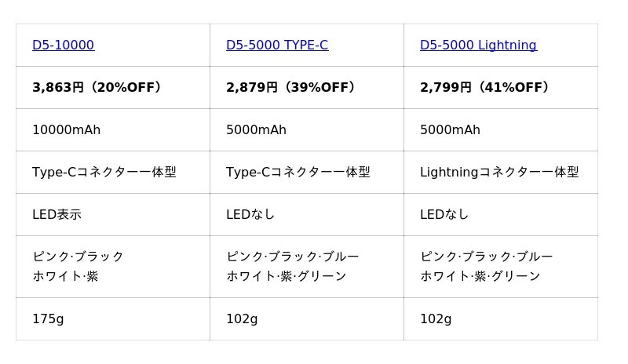Viewport: 628px width, 364px height.
Task: Click Type-Cコネクター一体型 in the D5-5000 TYPE-C column
Action: (298, 173)
